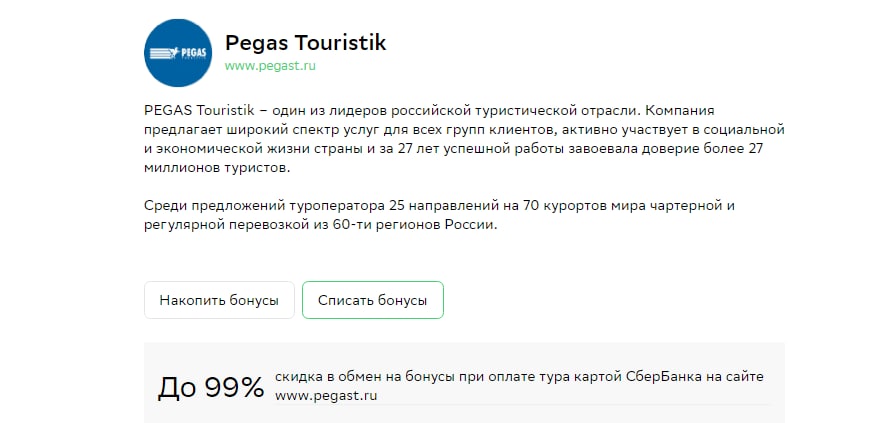
Task: Click www.pegast.ru inside the discount offer
Action: click(325, 396)
